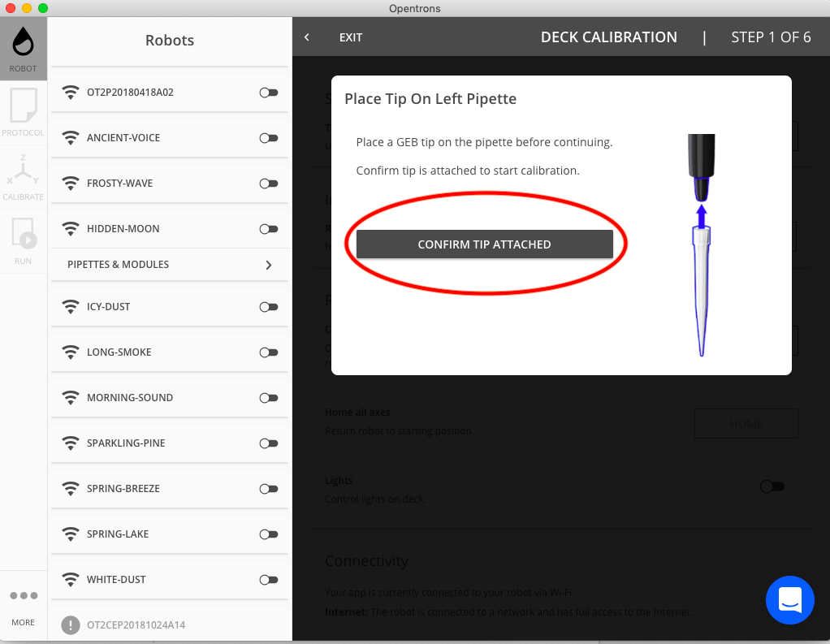830x644 pixels.
Task: Open the Robot tab in sidebar
Action: pos(24,49)
